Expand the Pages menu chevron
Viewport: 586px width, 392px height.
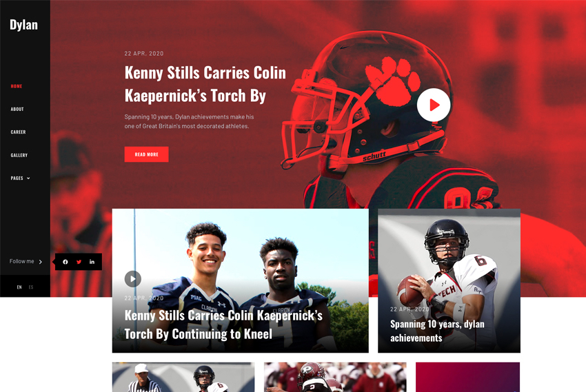[x=28, y=178]
